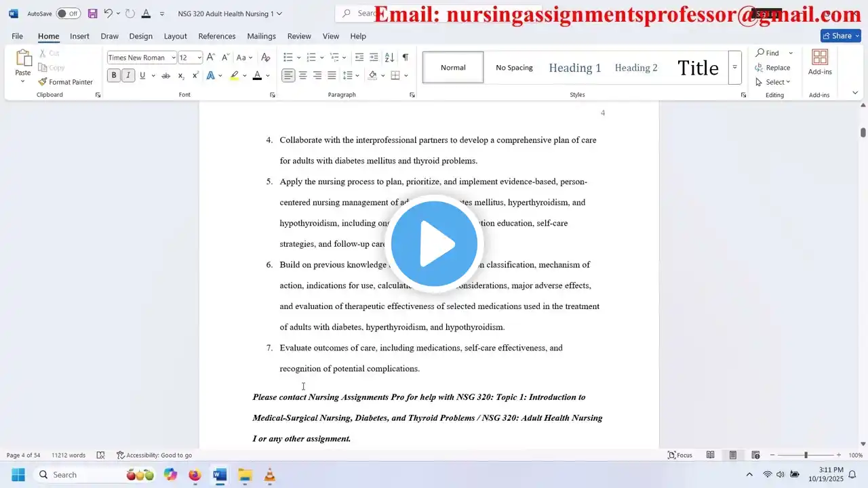
Task: Apply the Title style
Action: pyautogui.click(x=698, y=68)
